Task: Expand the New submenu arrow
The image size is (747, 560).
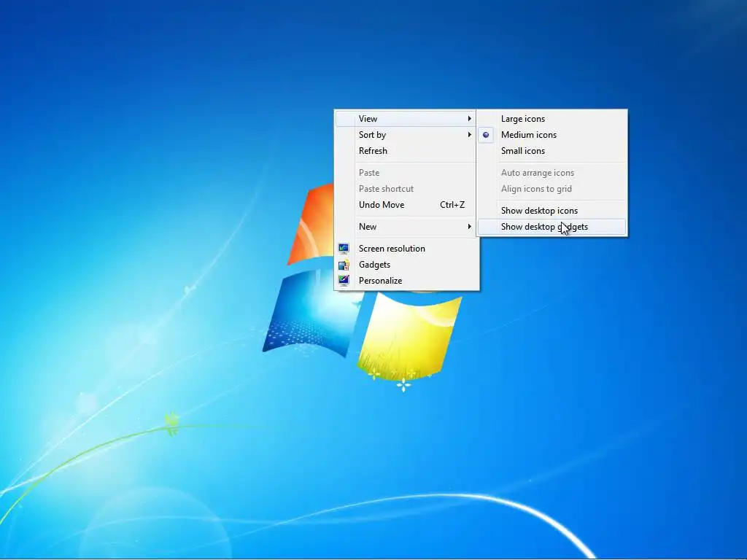Action: pyautogui.click(x=469, y=227)
